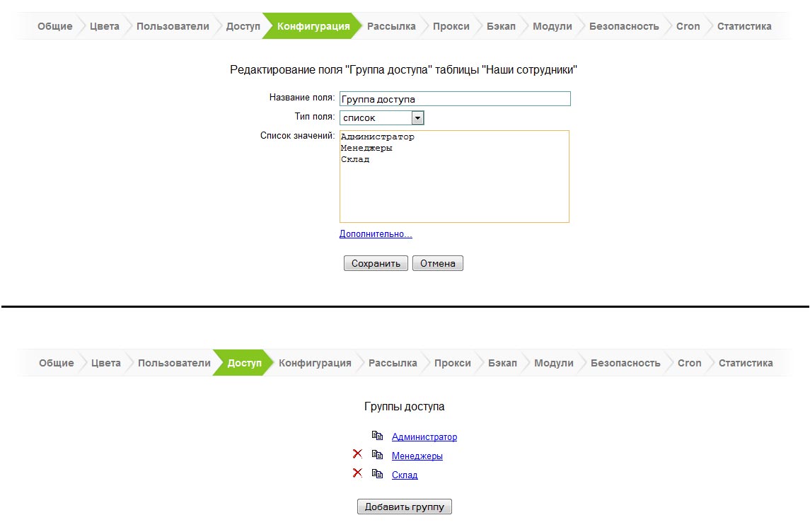The height and width of the screenshot is (532, 810).
Task: Switch to the Cron tab
Action: (x=685, y=25)
